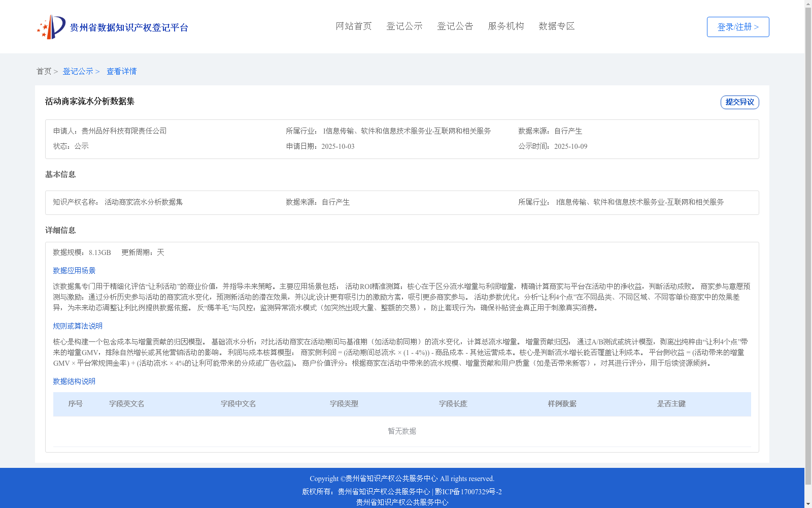
Task: Open the 登记公告 navigation menu
Action: coord(455,26)
